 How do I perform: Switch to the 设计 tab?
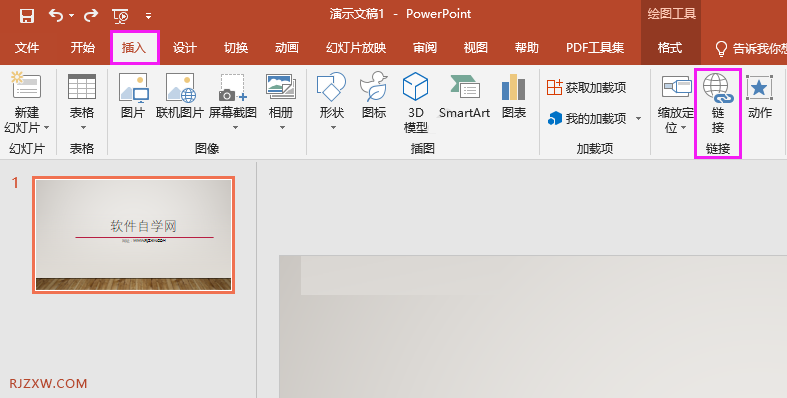click(x=185, y=48)
